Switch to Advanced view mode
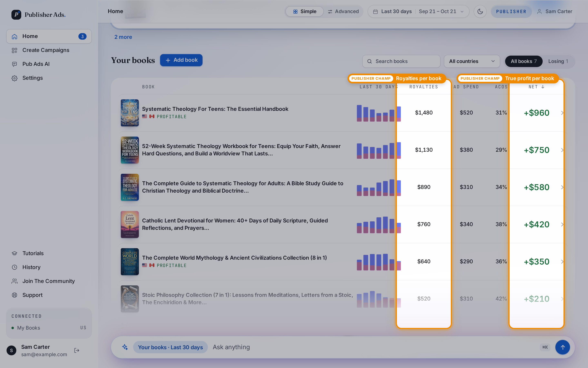This screenshot has width=588, height=368. pos(343,11)
